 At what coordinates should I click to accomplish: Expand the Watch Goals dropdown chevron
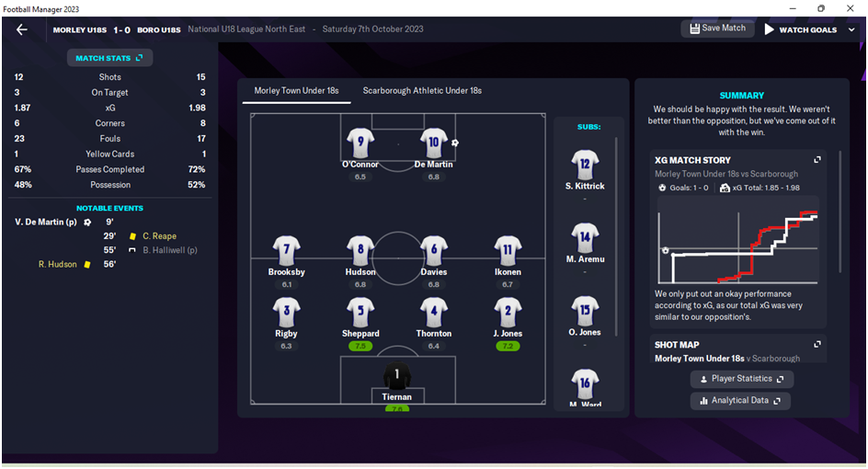click(x=851, y=30)
